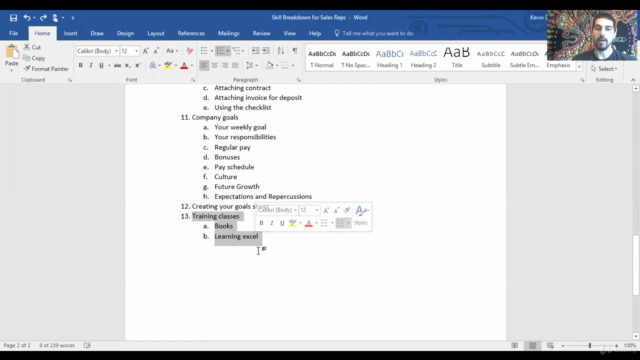Align text left
The height and width of the screenshot is (360, 640).
[x=204, y=65]
